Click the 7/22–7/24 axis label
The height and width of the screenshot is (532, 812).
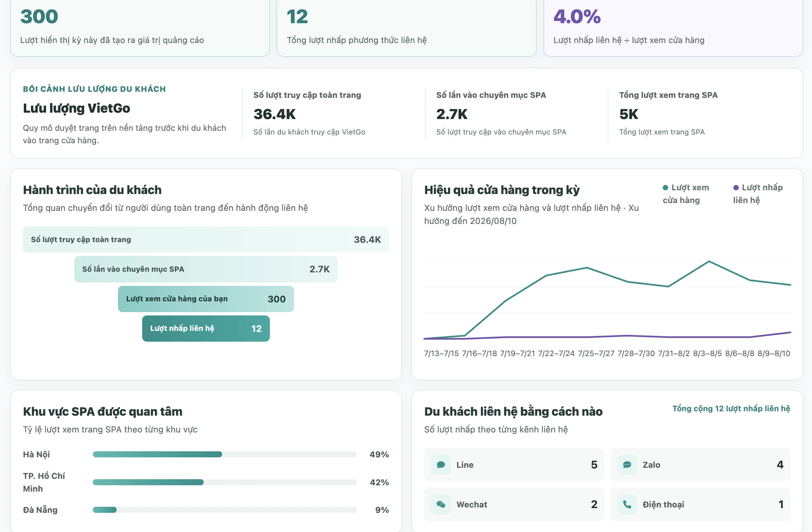click(x=557, y=353)
